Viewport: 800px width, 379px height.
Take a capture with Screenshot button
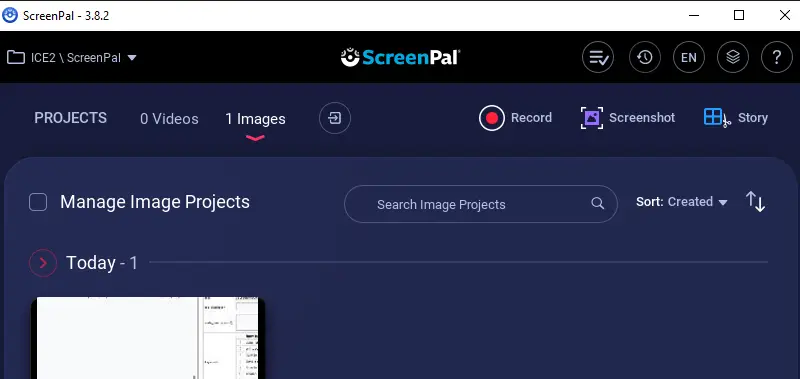[x=628, y=118]
